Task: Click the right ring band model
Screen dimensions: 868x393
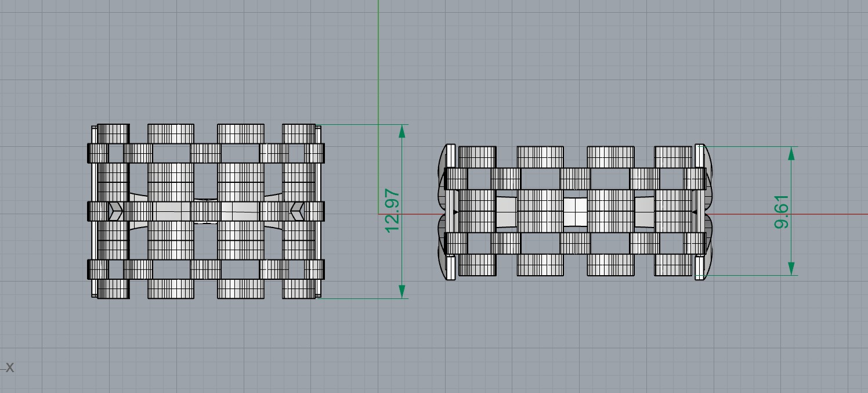Action: click(576, 212)
